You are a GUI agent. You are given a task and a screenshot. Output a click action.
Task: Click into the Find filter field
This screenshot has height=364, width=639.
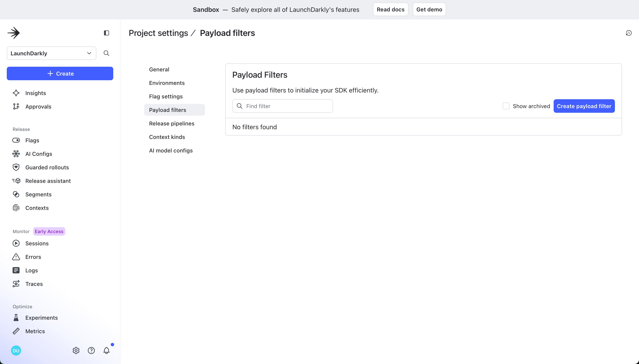tap(283, 106)
